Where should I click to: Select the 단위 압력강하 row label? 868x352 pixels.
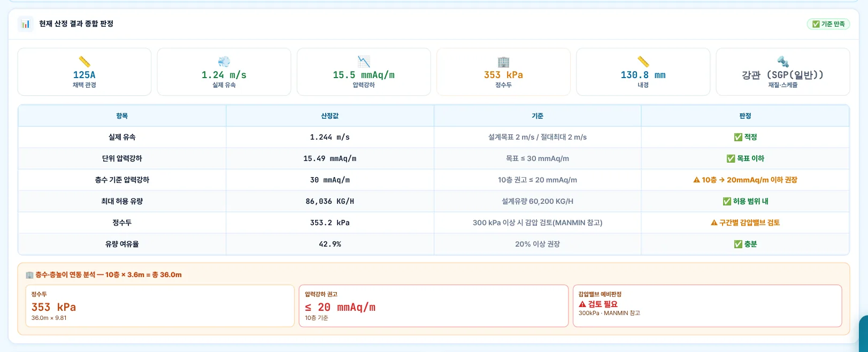[x=122, y=159]
